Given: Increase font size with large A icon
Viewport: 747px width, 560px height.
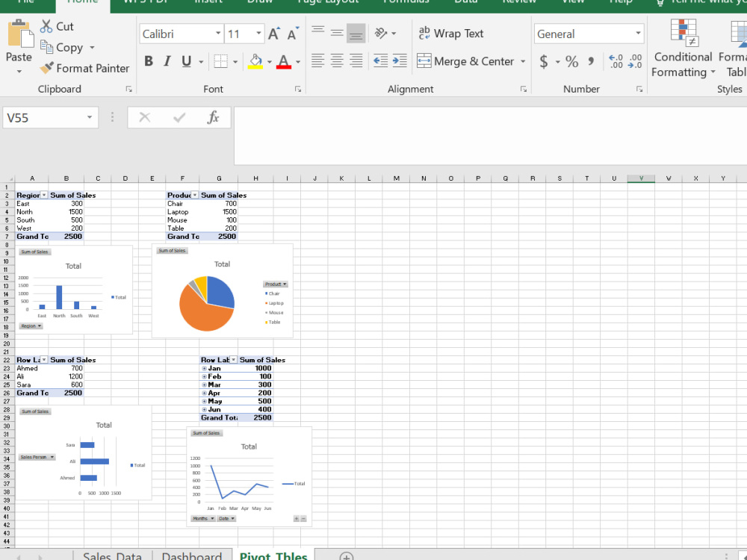Looking at the screenshot, I should [x=274, y=34].
